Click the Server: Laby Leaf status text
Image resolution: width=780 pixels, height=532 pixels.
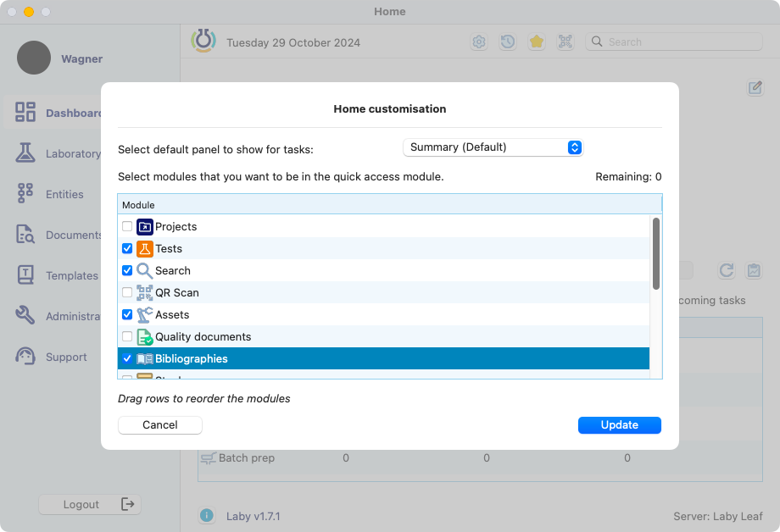pyautogui.click(x=718, y=517)
